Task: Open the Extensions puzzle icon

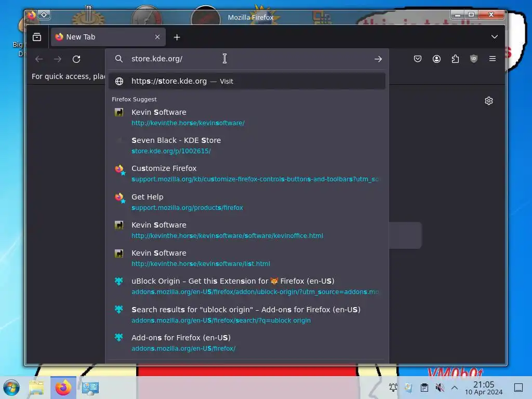Action: pyautogui.click(x=455, y=59)
